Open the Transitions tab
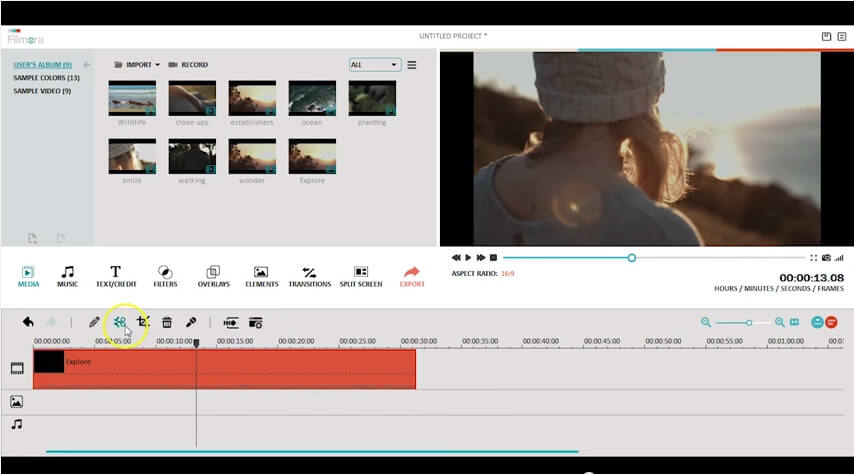854x474 pixels. click(309, 276)
